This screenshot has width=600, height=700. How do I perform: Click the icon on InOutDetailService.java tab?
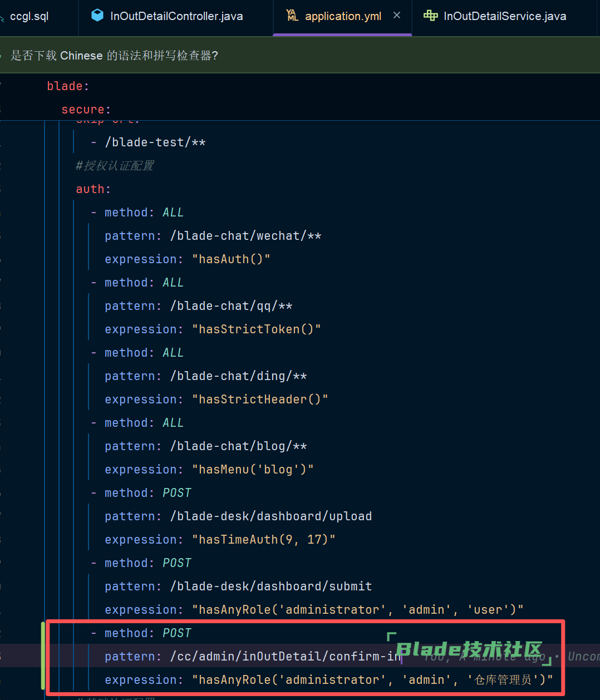(x=430, y=16)
